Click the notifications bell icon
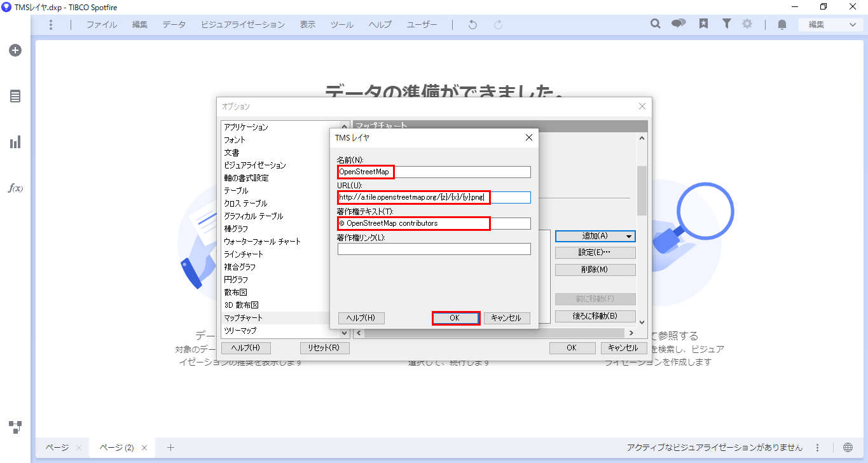This screenshot has width=868, height=463. [782, 25]
